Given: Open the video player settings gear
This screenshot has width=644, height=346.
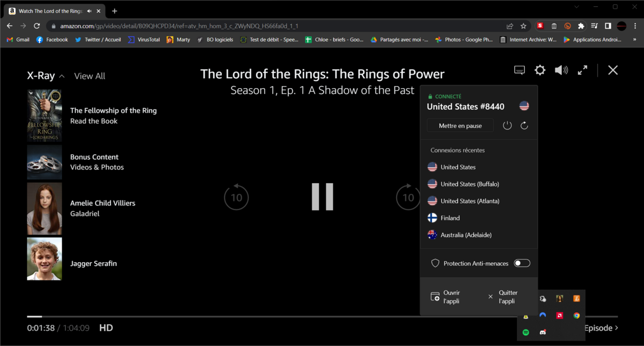Looking at the screenshot, I should click(540, 70).
